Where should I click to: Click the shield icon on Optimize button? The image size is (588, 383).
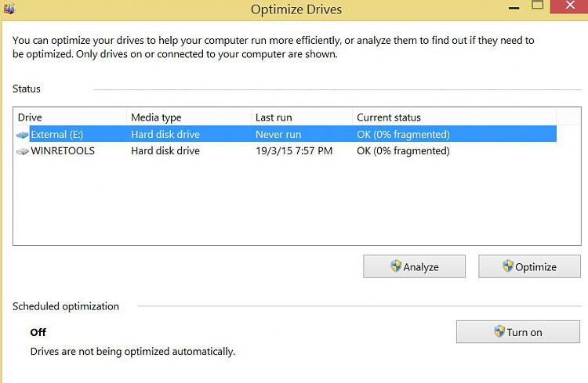click(x=508, y=266)
